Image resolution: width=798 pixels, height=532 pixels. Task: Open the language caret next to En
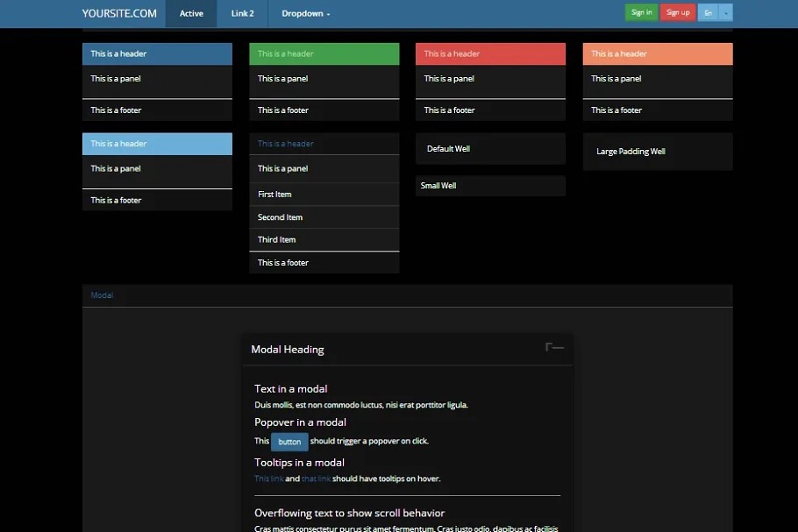pos(726,12)
